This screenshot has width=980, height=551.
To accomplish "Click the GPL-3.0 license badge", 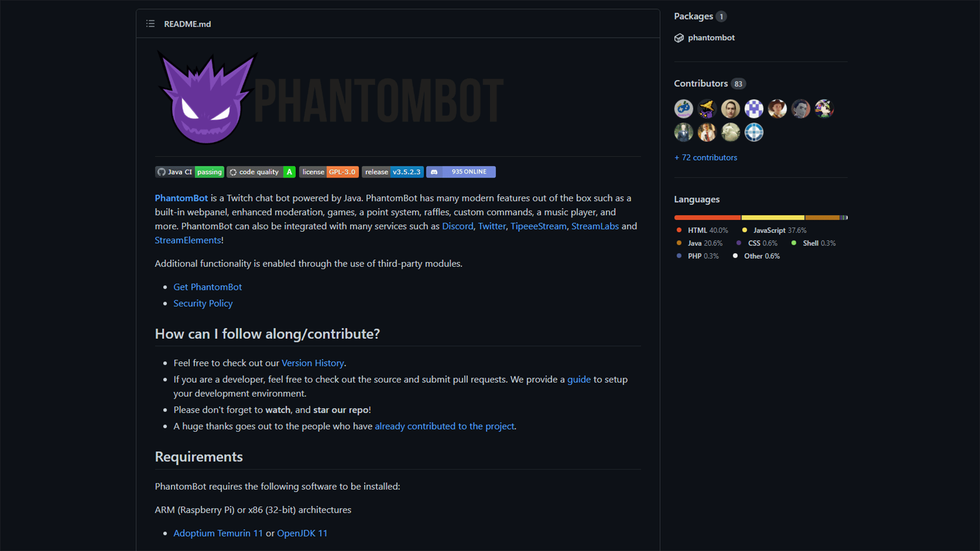I will 329,172.
